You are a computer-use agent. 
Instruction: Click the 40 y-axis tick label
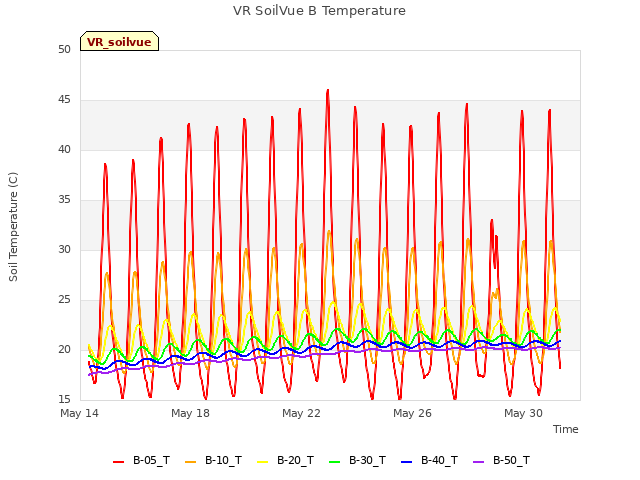(x=64, y=149)
